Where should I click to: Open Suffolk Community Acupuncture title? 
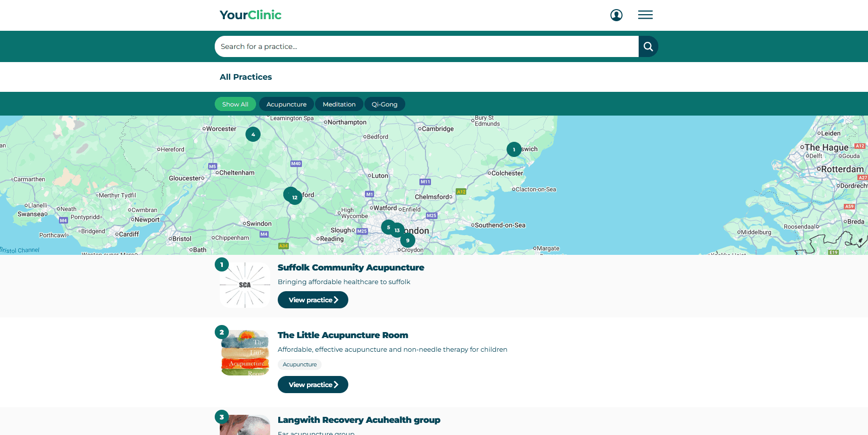coord(351,267)
